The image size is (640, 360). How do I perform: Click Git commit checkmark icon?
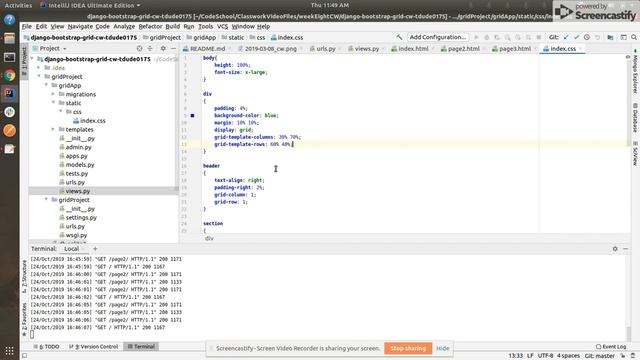click(x=576, y=37)
